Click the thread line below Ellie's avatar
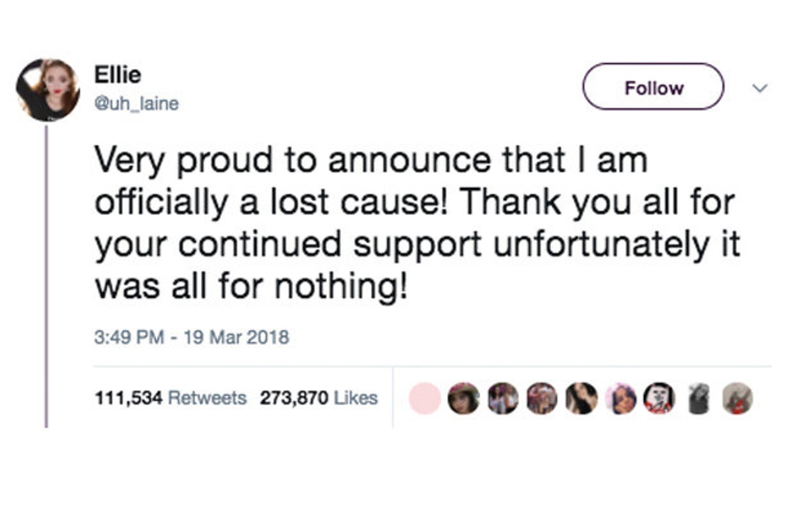The height and width of the screenshot is (532, 801). [x=46, y=276]
